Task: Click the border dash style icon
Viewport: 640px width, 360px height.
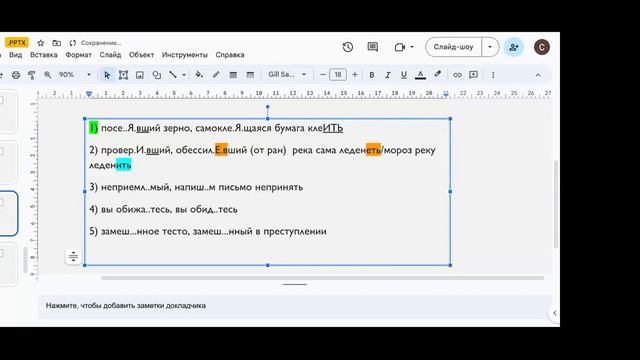Action: [250, 75]
